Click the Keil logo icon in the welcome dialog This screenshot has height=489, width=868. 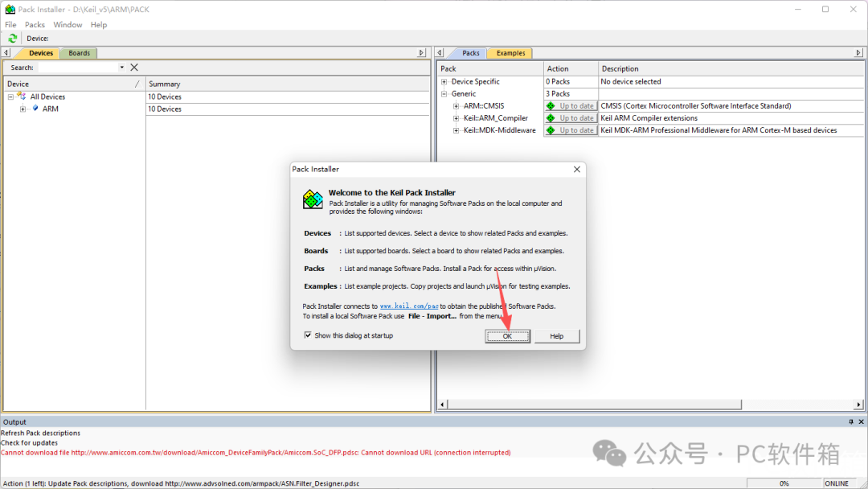[x=313, y=199]
